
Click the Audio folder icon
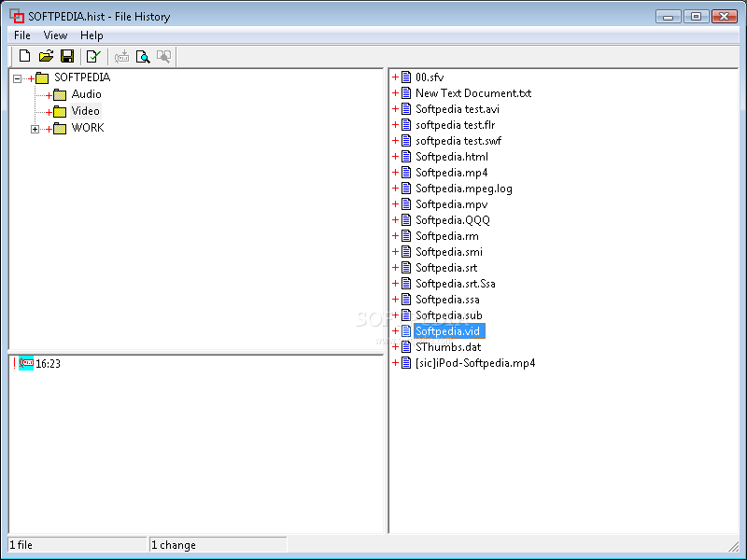[x=60, y=95]
